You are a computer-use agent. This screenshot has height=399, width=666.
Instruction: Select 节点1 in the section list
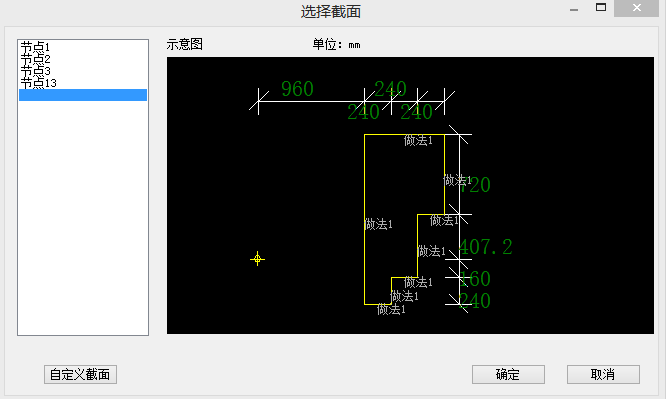[x=36, y=46]
